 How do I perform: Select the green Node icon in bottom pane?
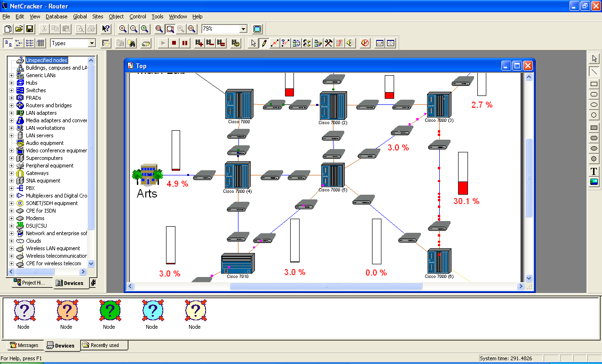tap(109, 310)
